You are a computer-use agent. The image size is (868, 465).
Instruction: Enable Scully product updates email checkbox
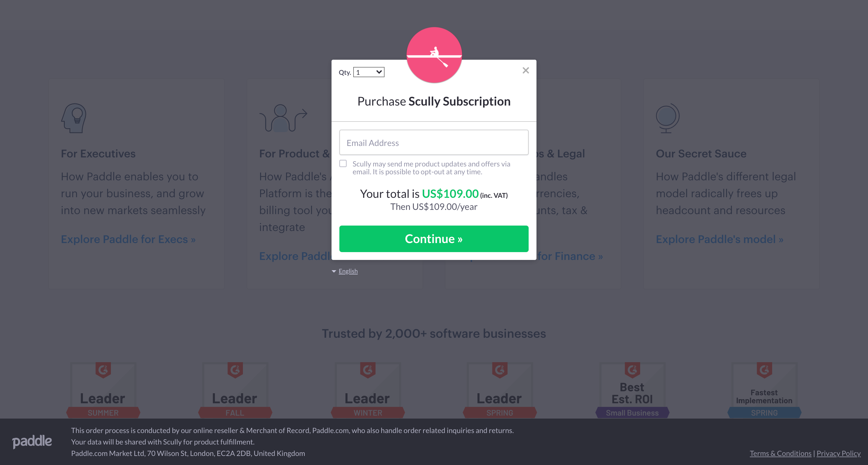343,163
